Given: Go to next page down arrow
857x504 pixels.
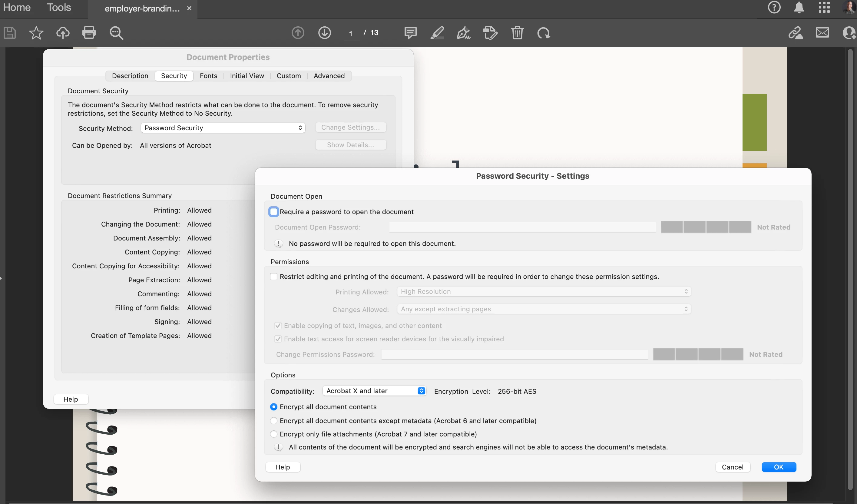Looking at the screenshot, I should [x=324, y=33].
